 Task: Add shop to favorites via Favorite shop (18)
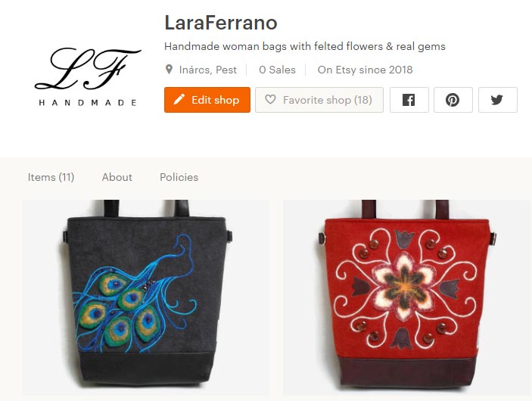tap(319, 100)
